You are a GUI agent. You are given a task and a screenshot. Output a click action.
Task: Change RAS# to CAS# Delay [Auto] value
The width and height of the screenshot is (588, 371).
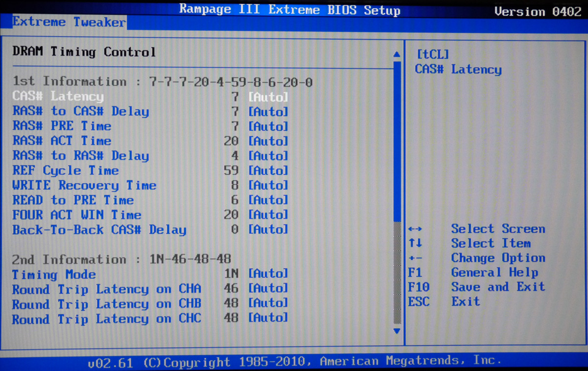(x=269, y=112)
